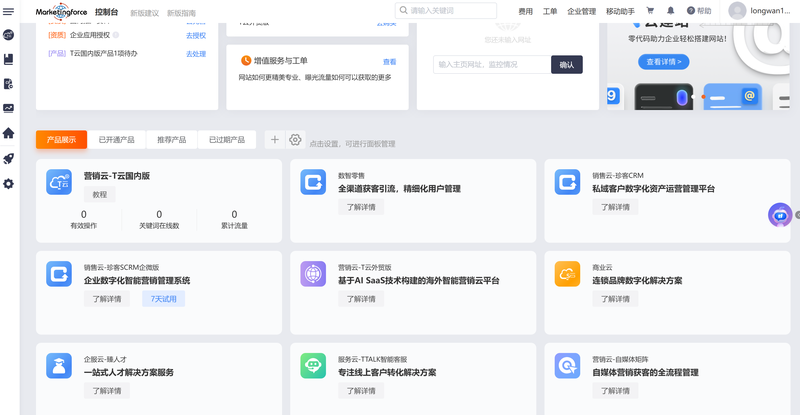The width and height of the screenshot is (800, 415).
Task: Click the green TTALK智能客服 icon
Action: (x=313, y=366)
